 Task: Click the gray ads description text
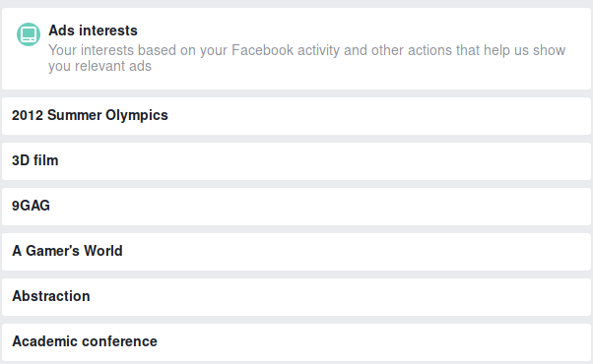point(306,58)
